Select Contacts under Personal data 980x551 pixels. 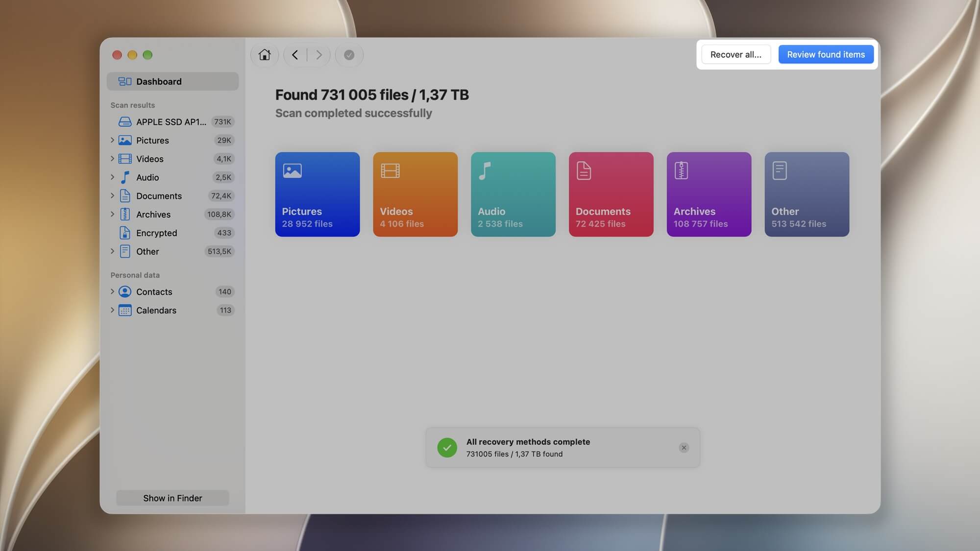[x=172, y=292]
